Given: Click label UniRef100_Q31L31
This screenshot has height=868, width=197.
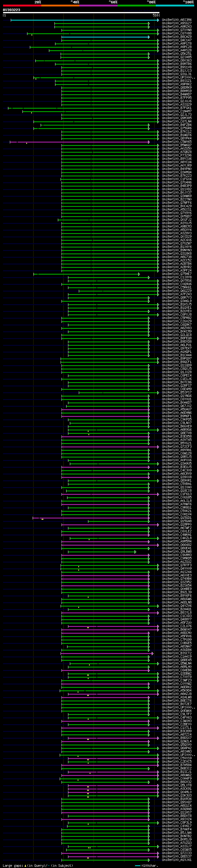Looking at the screenshot, I should point(177,74).
